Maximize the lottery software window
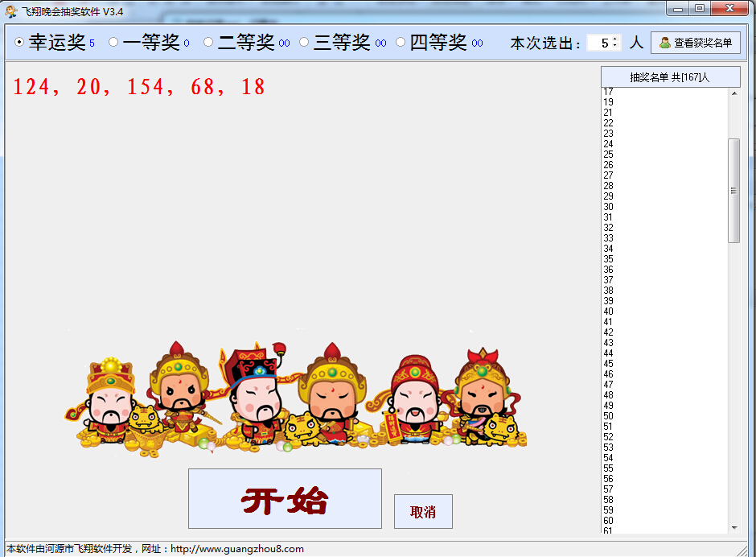 tap(700, 9)
